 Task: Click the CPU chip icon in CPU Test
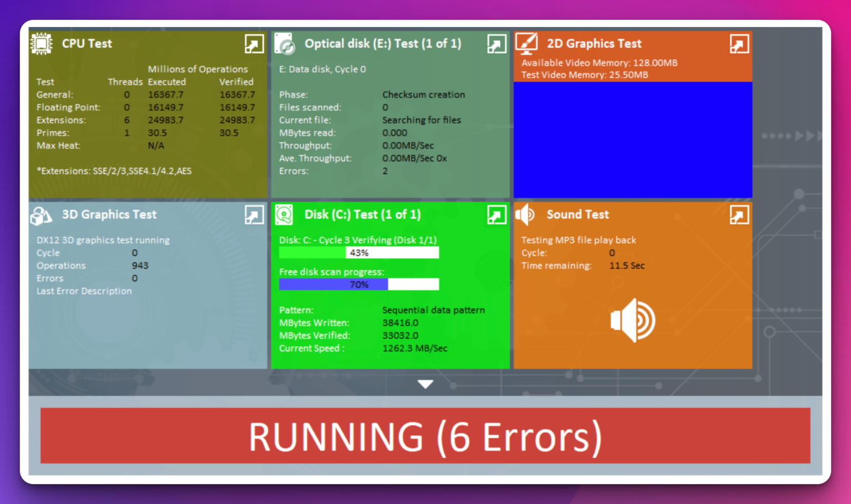click(x=41, y=44)
